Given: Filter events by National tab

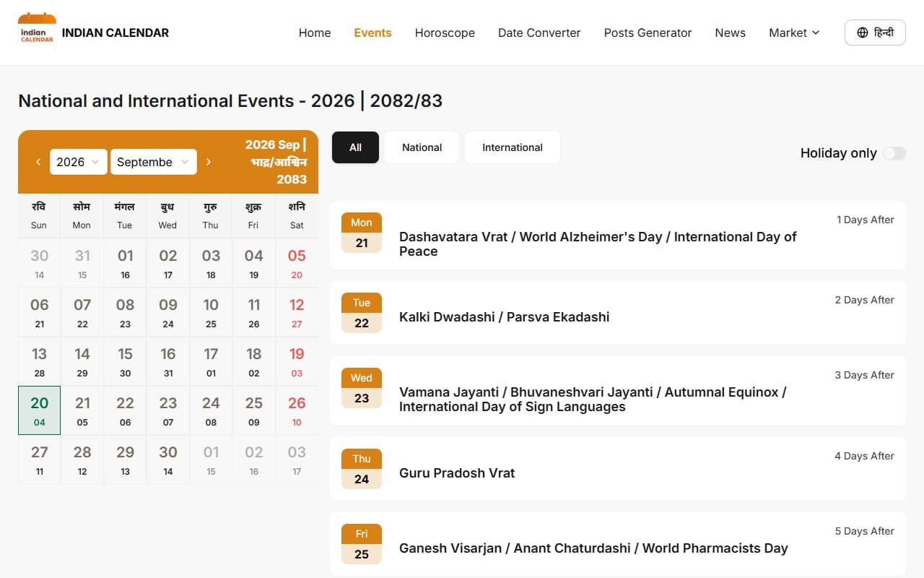Looking at the screenshot, I should (422, 147).
